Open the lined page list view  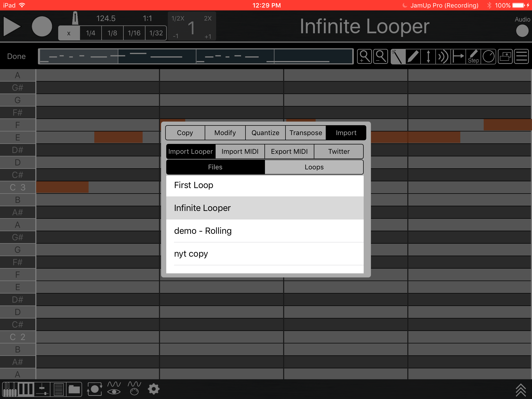click(58, 389)
